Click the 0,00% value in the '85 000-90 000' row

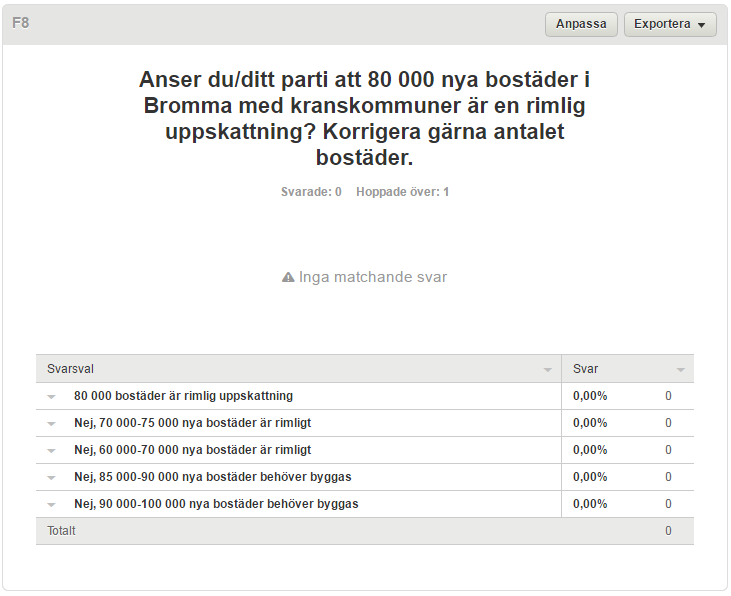point(590,477)
